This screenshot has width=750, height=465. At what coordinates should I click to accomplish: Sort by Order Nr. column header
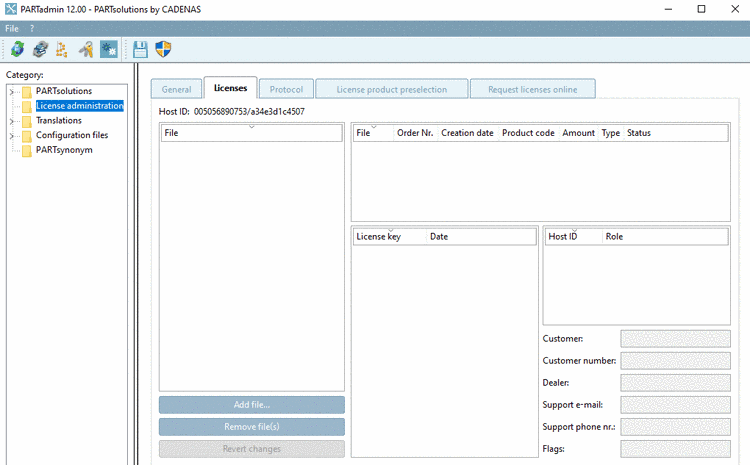[x=415, y=133]
